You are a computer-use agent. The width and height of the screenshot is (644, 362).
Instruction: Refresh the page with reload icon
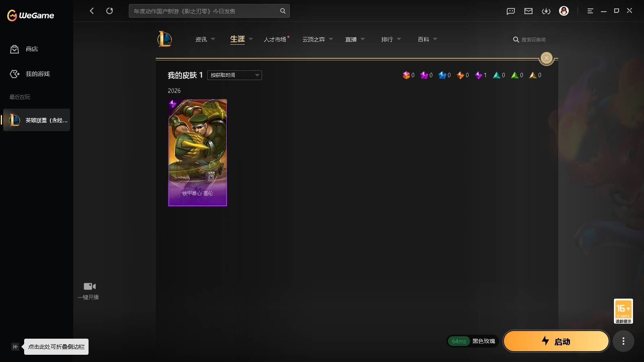[x=109, y=11]
